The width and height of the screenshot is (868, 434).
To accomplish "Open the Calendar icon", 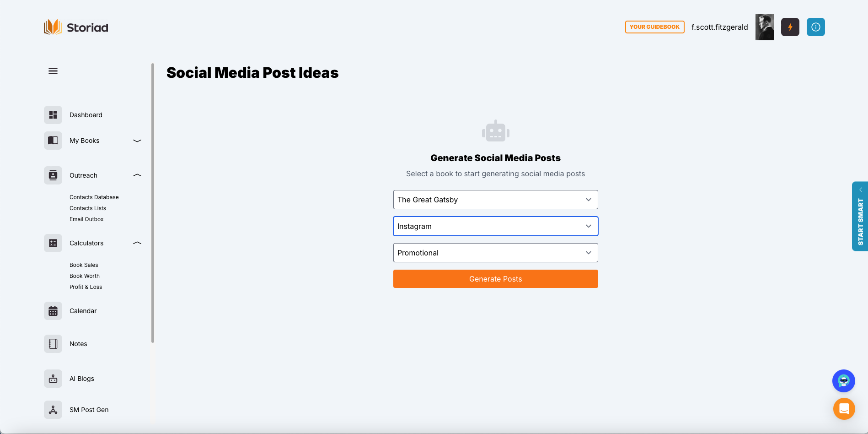I will tap(53, 311).
